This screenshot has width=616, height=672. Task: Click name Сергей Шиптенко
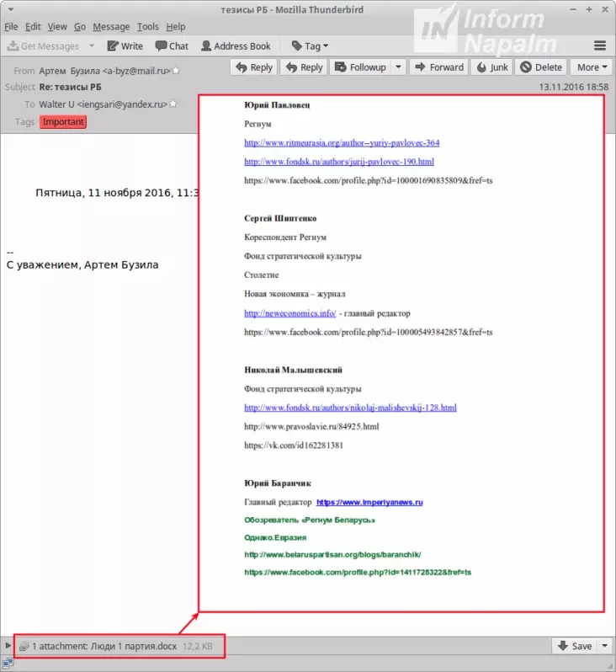coord(280,218)
